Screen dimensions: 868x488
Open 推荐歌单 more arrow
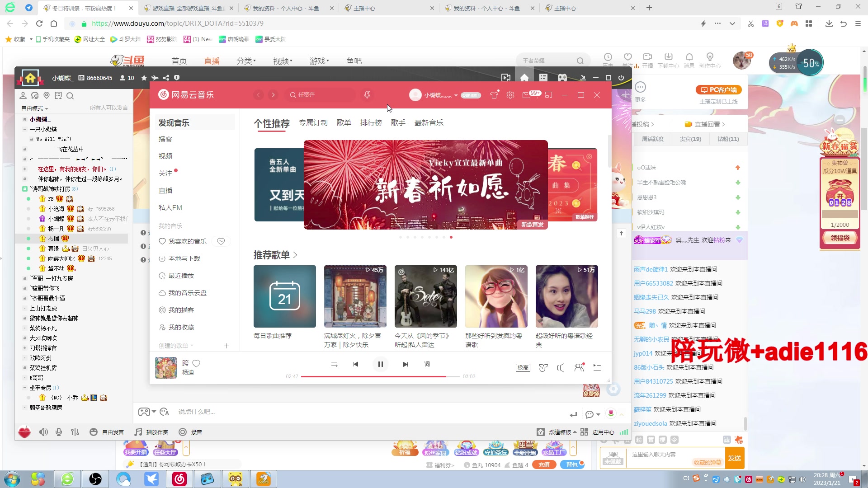point(295,255)
